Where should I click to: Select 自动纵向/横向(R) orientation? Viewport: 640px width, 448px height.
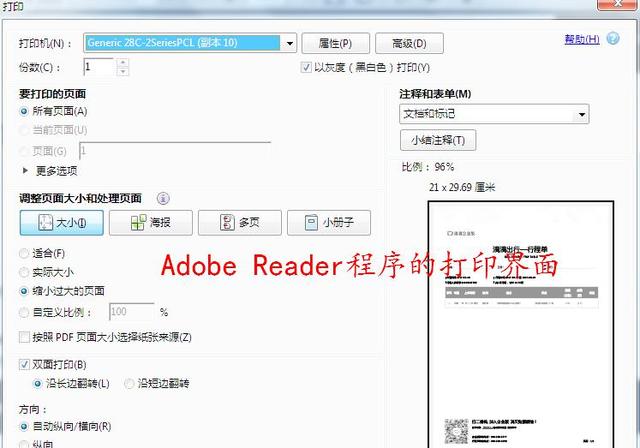point(24,427)
